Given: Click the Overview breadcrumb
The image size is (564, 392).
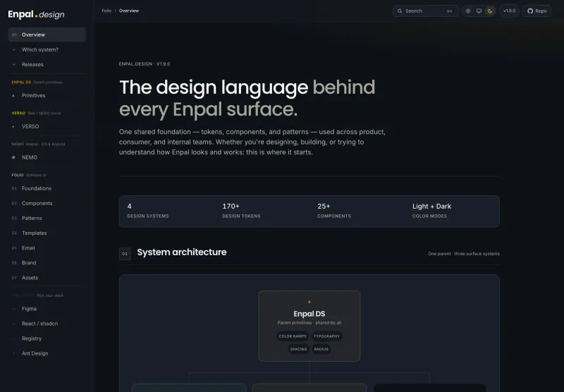Looking at the screenshot, I should 129,11.
